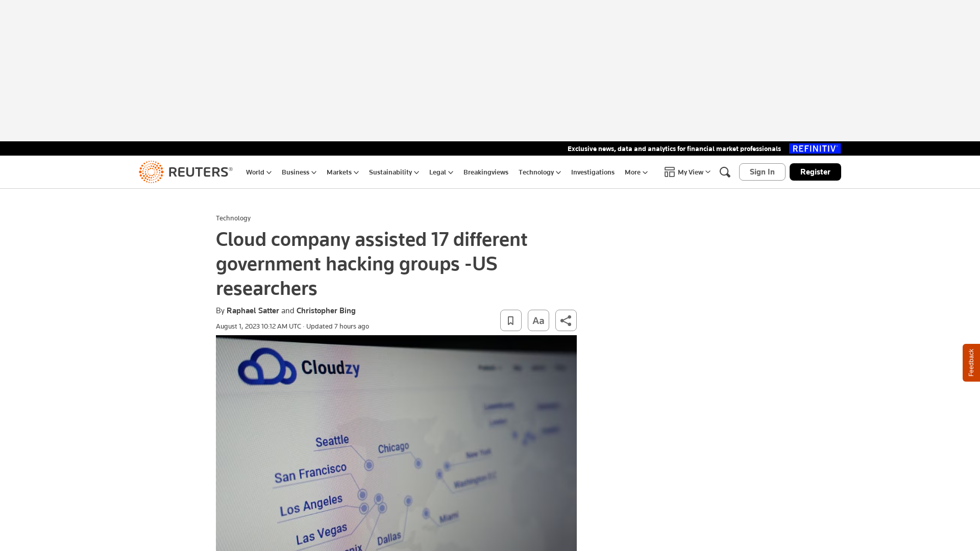Click the Sign In button
980x551 pixels.
tap(761, 171)
